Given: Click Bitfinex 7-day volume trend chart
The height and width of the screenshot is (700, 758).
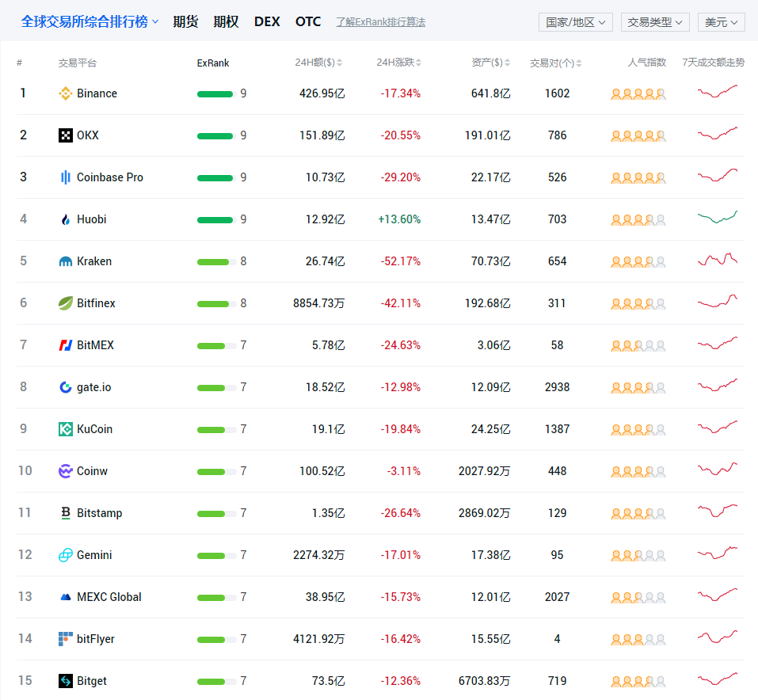Looking at the screenshot, I should coord(718,301).
